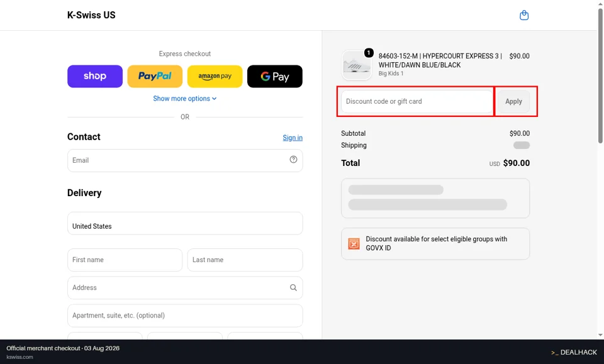
Task: Open the shopping bag cart icon
Action: coord(524,15)
